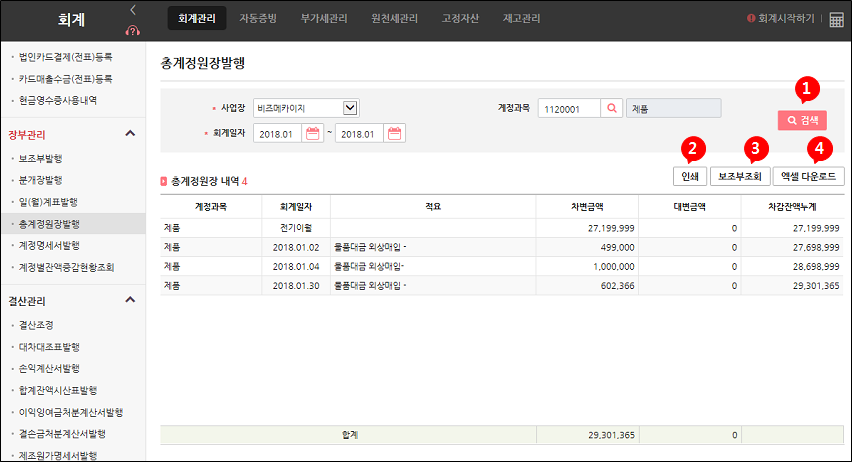Screen dimensions: 852x462
Task: Open 대차대조표발행 menu item
Action: (49, 347)
